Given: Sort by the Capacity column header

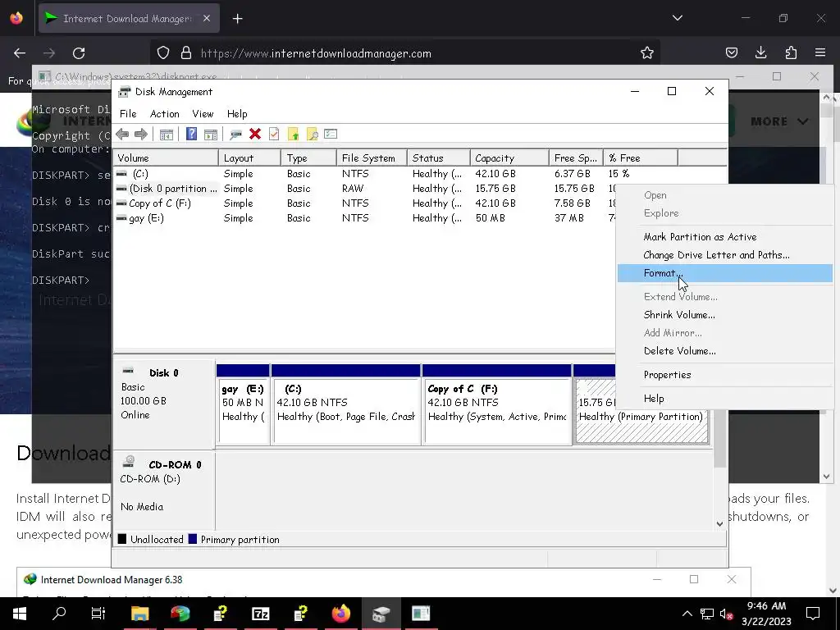Looking at the screenshot, I should point(509,158).
